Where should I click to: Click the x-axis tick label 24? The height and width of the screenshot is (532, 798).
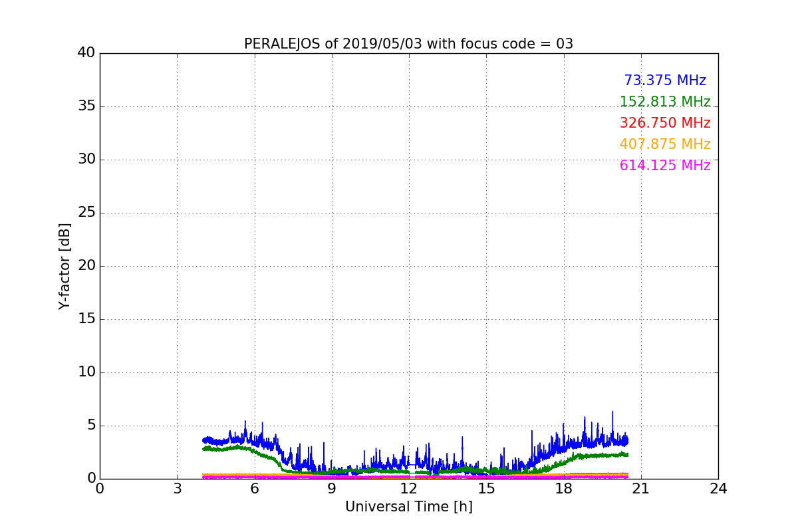718,489
